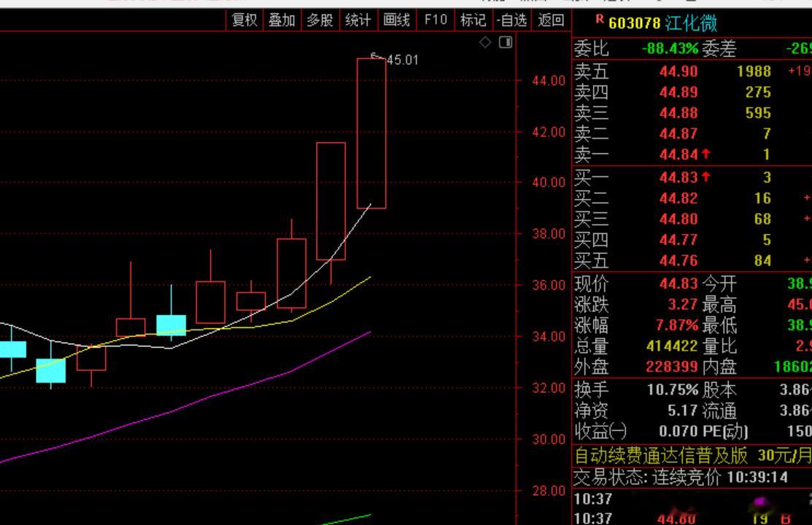Select 卖四 price 44.89
The height and width of the screenshot is (525, 812).
coord(678,92)
